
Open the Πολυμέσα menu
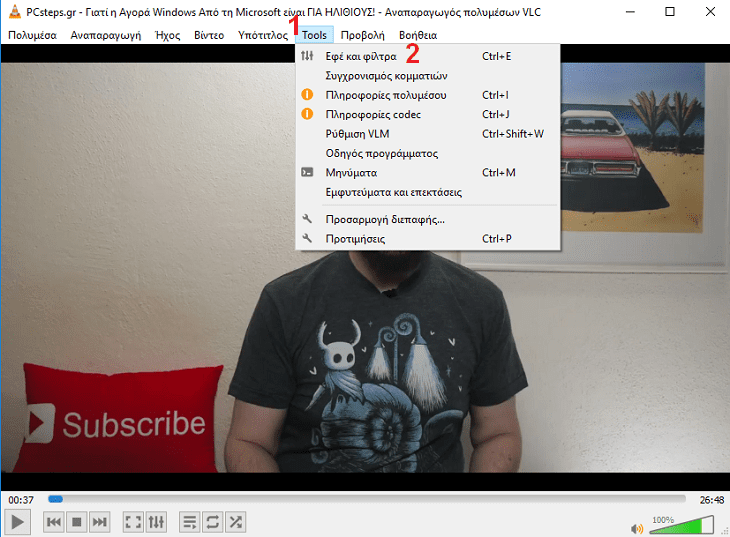32,35
